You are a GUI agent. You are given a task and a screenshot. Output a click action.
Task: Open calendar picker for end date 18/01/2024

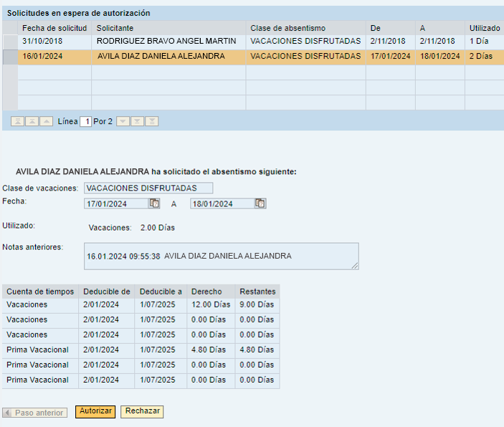[260, 203]
